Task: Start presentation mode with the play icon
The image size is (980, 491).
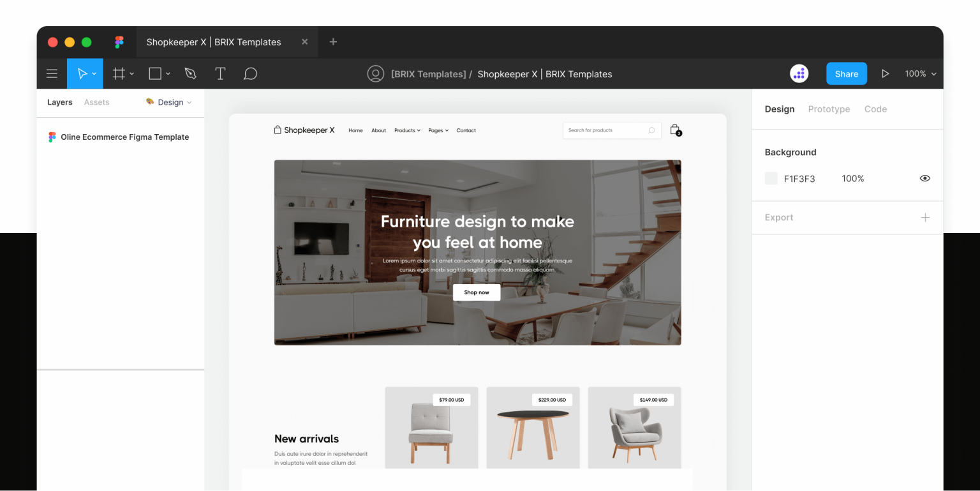Action: [886, 73]
